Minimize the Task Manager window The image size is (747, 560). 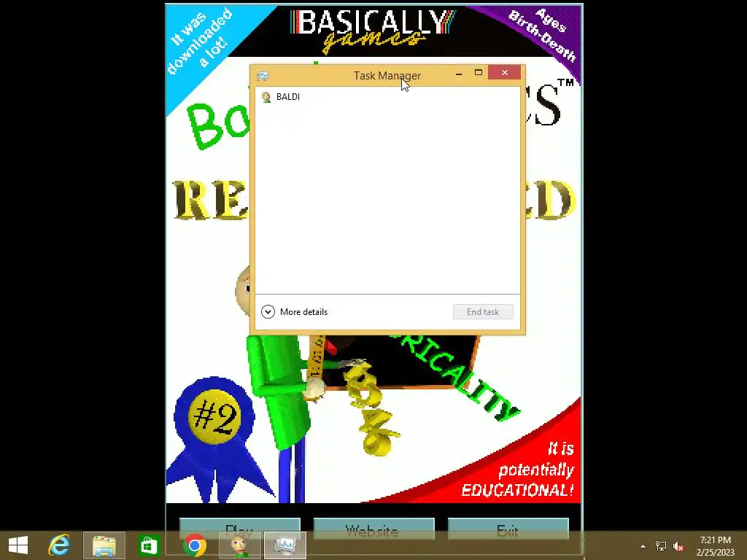(x=459, y=74)
